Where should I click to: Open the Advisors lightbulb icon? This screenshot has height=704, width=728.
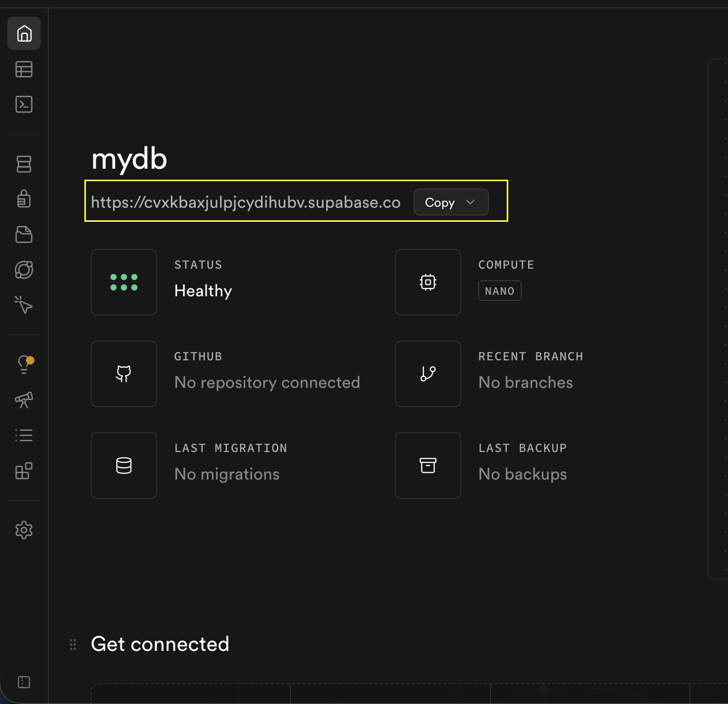(x=24, y=364)
